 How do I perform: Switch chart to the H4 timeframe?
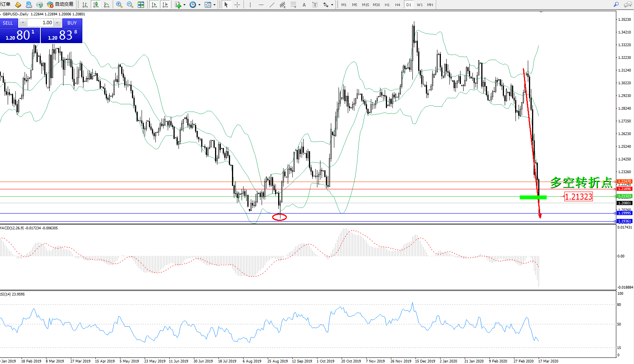[397, 5]
